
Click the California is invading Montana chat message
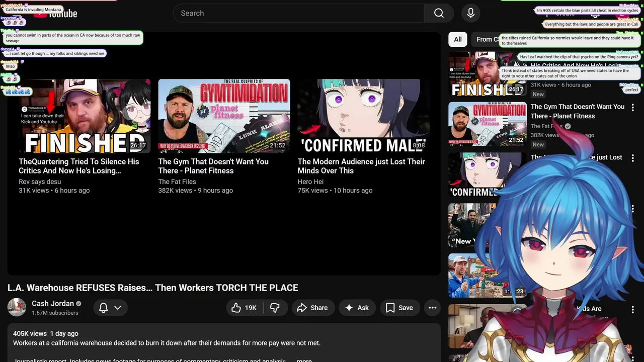pyautogui.click(x=33, y=10)
